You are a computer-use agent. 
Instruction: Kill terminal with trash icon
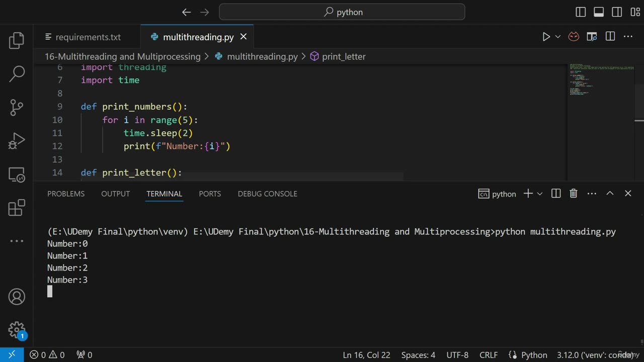click(x=573, y=194)
